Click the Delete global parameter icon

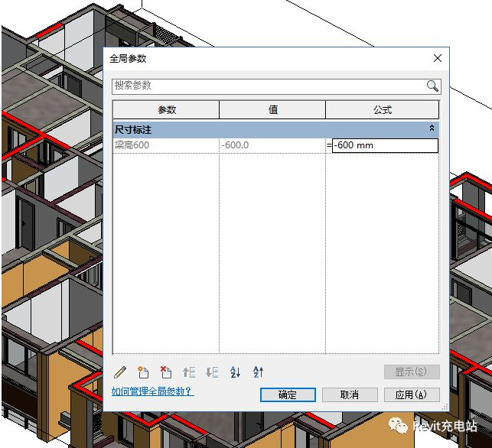coord(166,372)
